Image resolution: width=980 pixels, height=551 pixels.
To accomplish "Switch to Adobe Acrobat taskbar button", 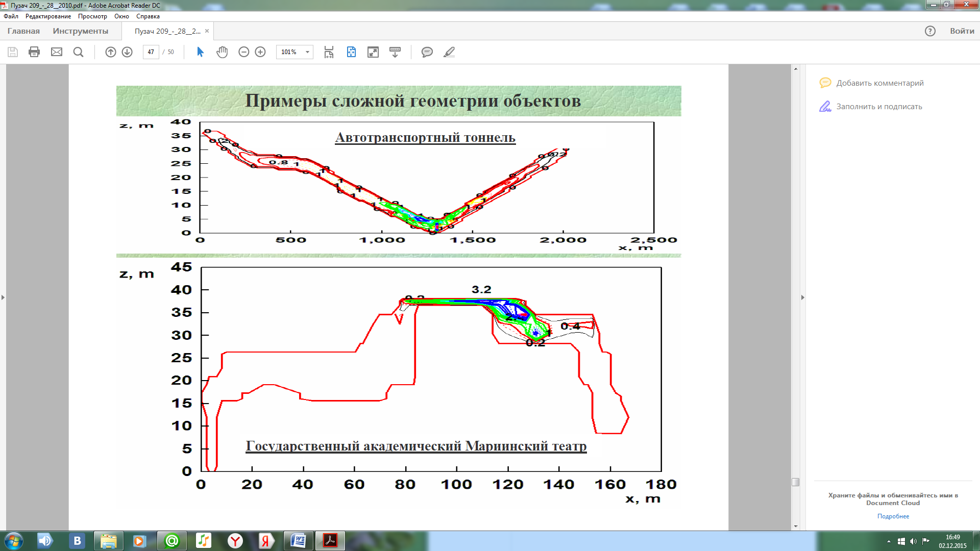I will pos(330,541).
